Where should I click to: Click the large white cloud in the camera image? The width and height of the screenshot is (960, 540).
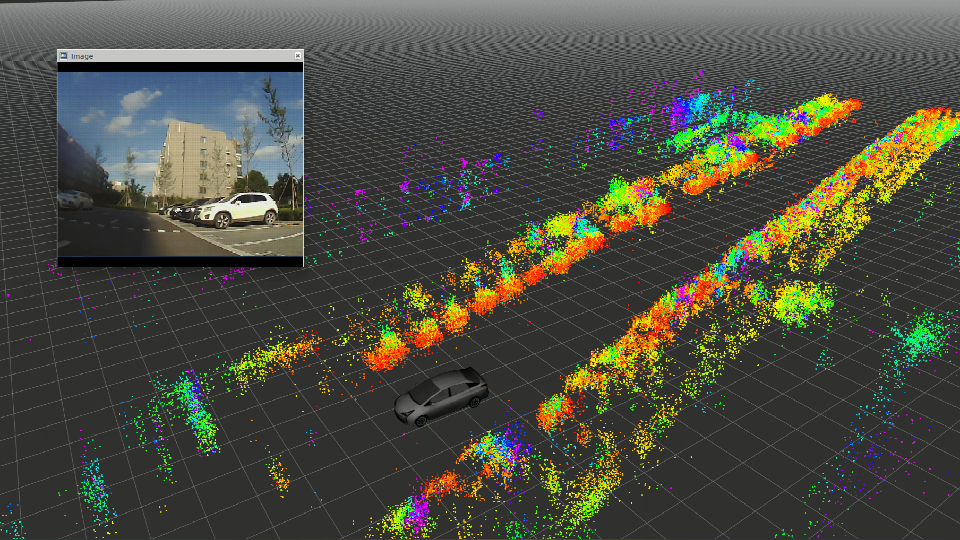(138, 101)
